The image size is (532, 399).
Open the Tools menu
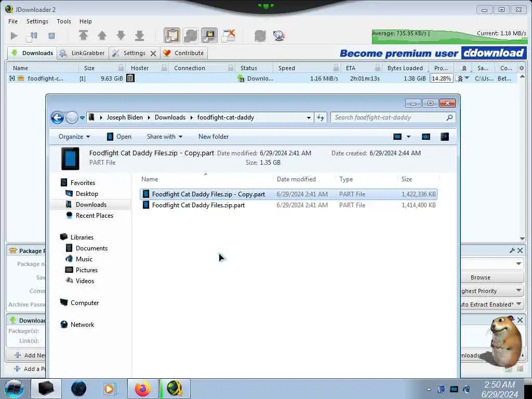tap(64, 21)
